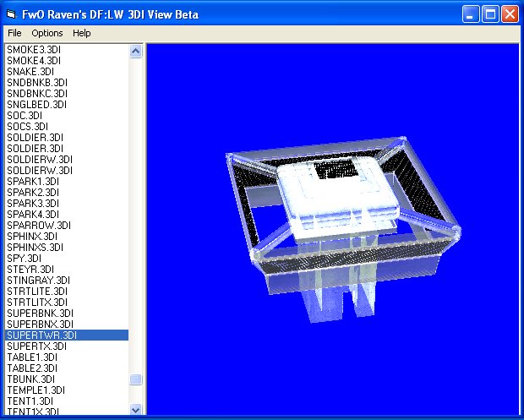Select TEMPLE1.3DI model file
Viewport: 524px width, 420px height.
[35, 390]
